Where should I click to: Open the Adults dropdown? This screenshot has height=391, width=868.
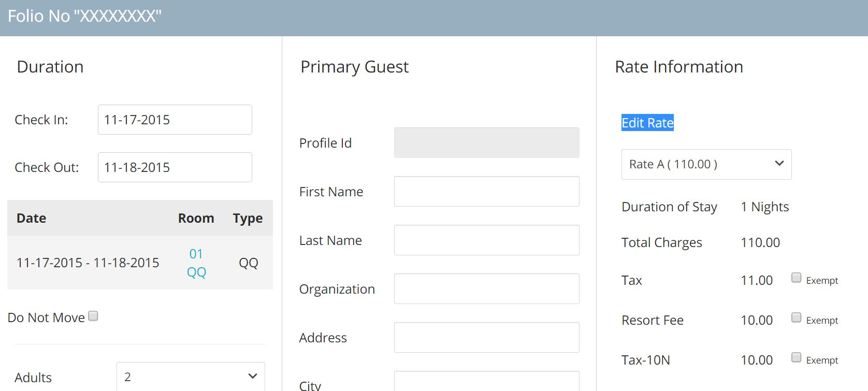click(x=191, y=376)
